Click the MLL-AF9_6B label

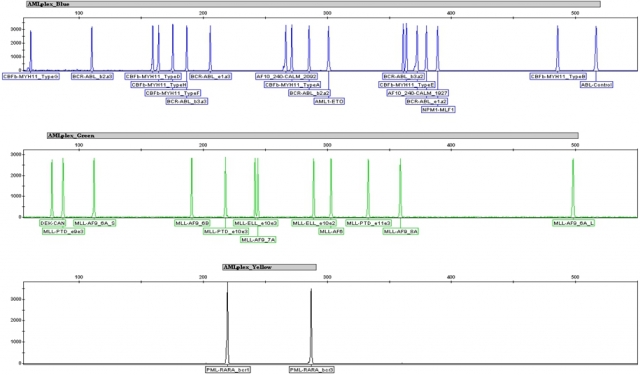point(192,223)
